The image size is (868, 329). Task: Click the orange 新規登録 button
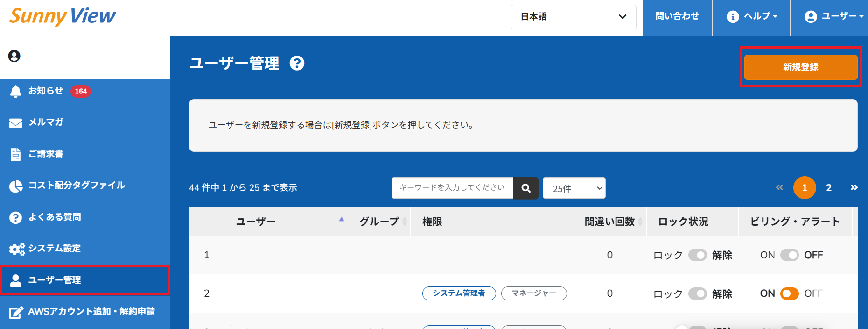pyautogui.click(x=800, y=67)
